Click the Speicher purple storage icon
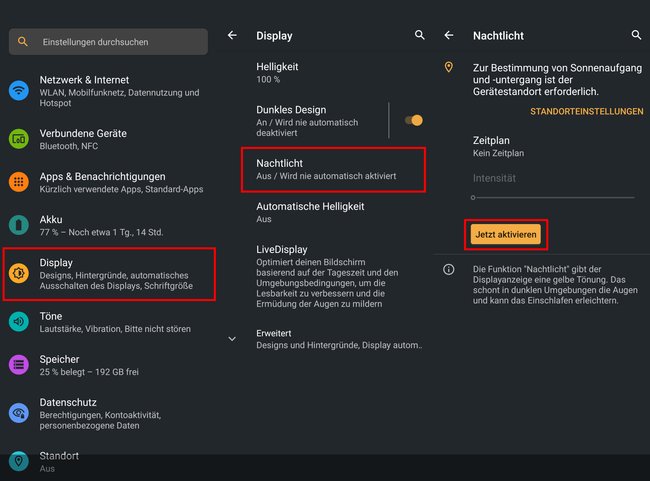Image resolution: width=650 pixels, height=481 pixels. tap(19, 364)
